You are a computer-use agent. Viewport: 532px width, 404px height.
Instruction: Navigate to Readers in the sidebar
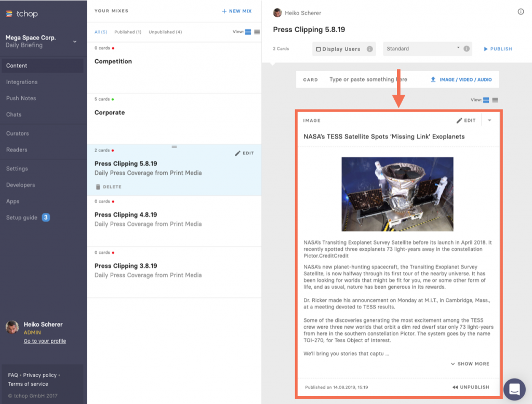17,150
